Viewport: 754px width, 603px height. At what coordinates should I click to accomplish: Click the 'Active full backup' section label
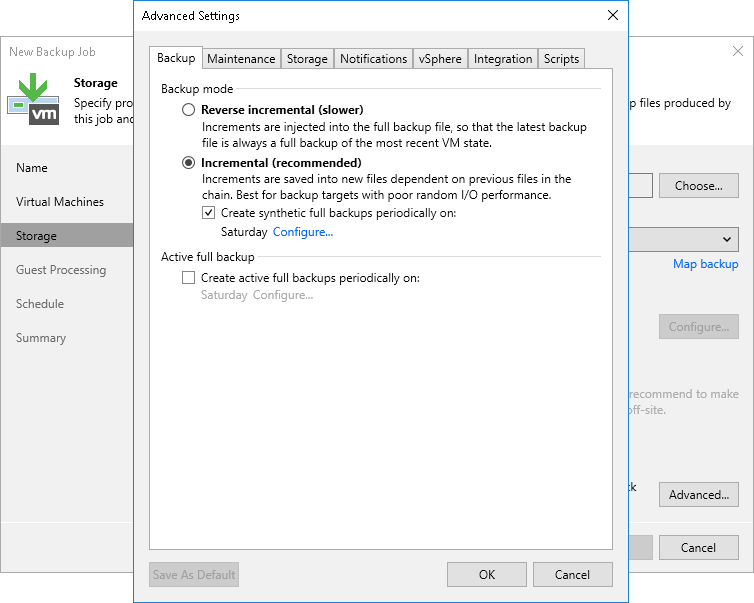[208, 257]
